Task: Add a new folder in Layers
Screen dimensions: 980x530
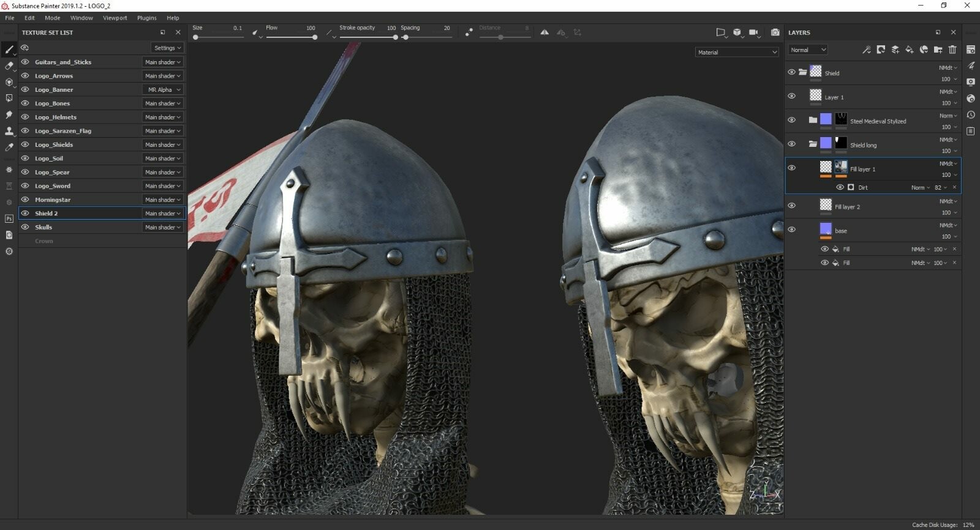Action: pos(938,50)
